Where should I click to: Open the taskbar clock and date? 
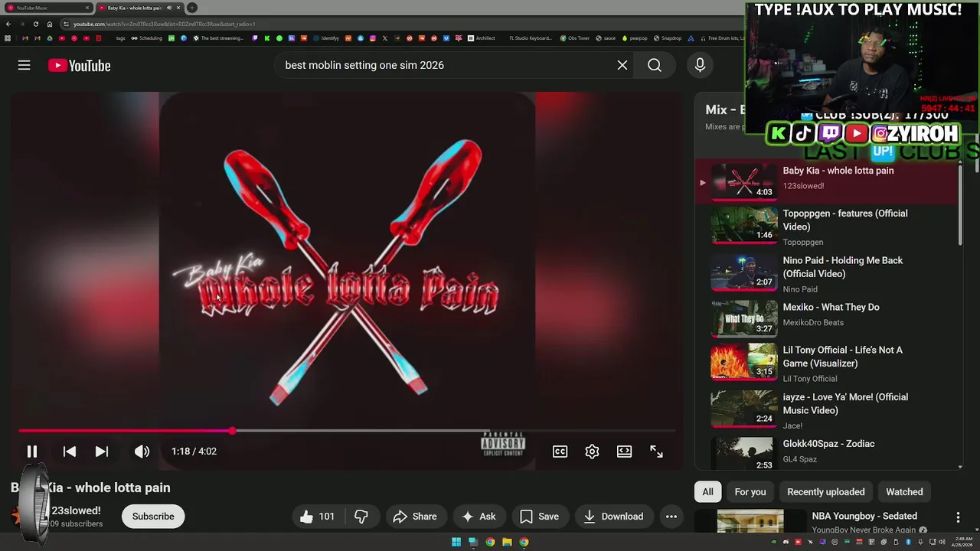click(x=962, y=543)
